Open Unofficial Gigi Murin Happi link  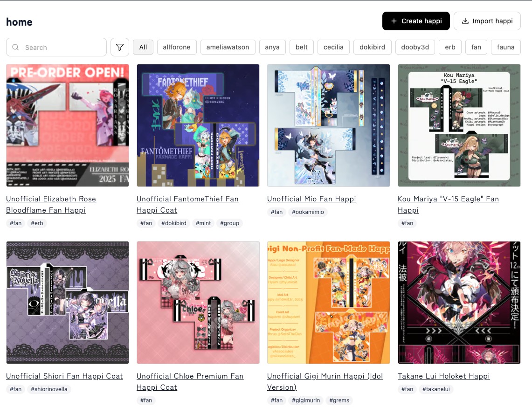point(325,382)
